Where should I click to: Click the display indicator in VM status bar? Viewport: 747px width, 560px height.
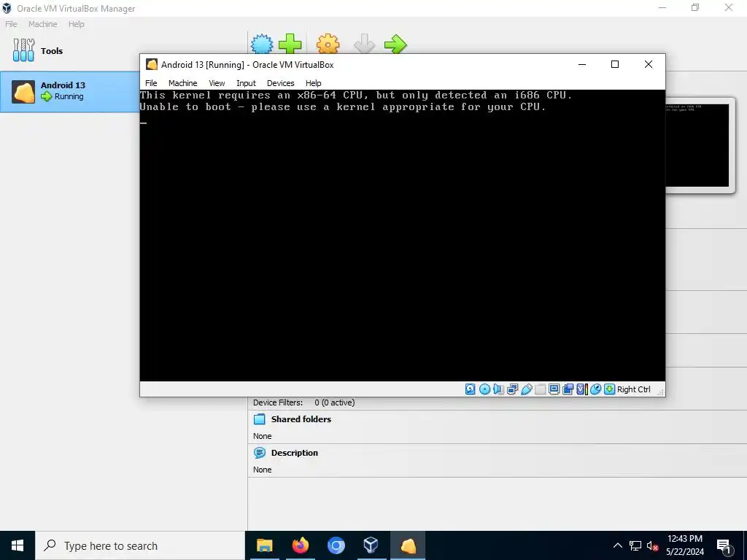(x=554, y=389)
